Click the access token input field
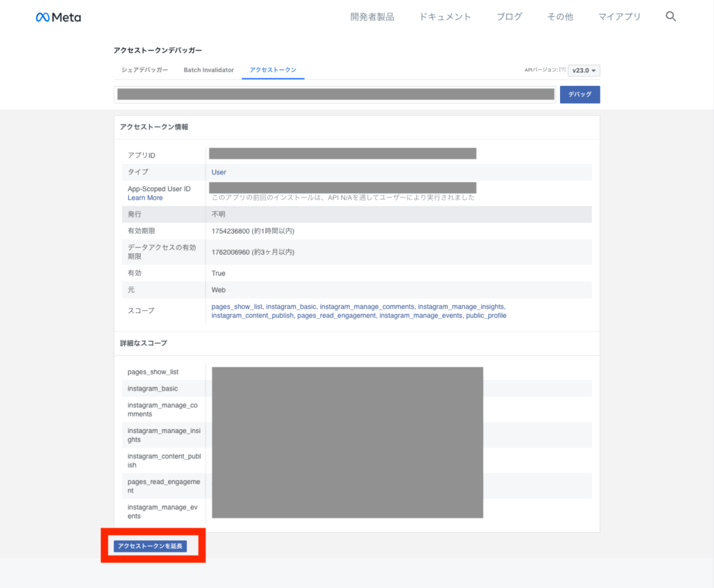Screen dimensions: 714x588 click(335, 94)
